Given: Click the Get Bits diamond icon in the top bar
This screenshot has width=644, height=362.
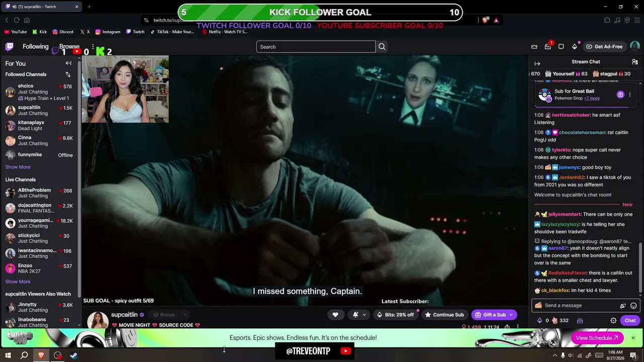Looking at the screenshot, I should tap(575, 47).
